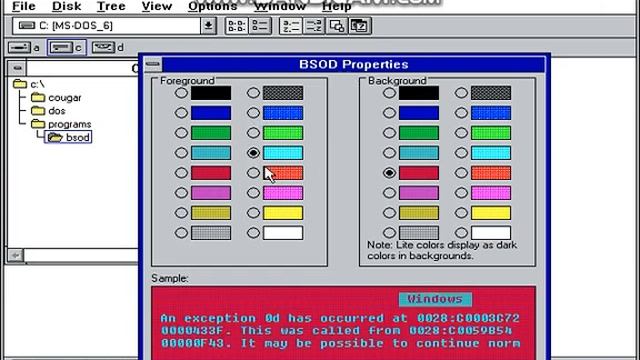
Task: Select the bright yellow Foreground radio button
Action: click(x=253, y=213)
